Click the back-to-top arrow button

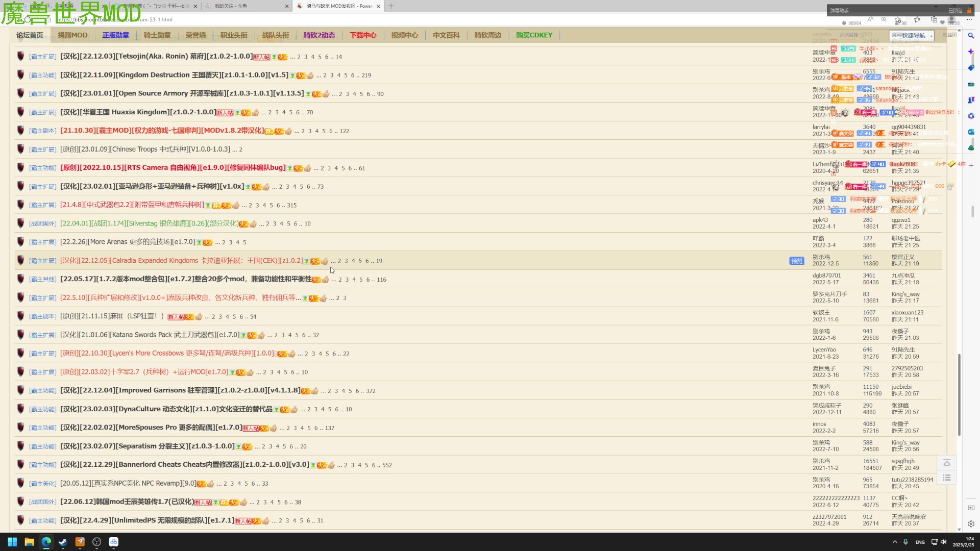[x=946, y=463]
